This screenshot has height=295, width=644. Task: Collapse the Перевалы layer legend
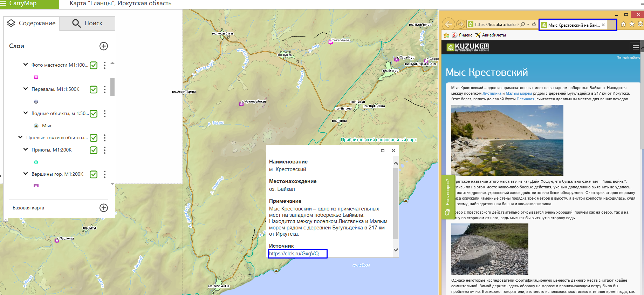click(26, 89)
